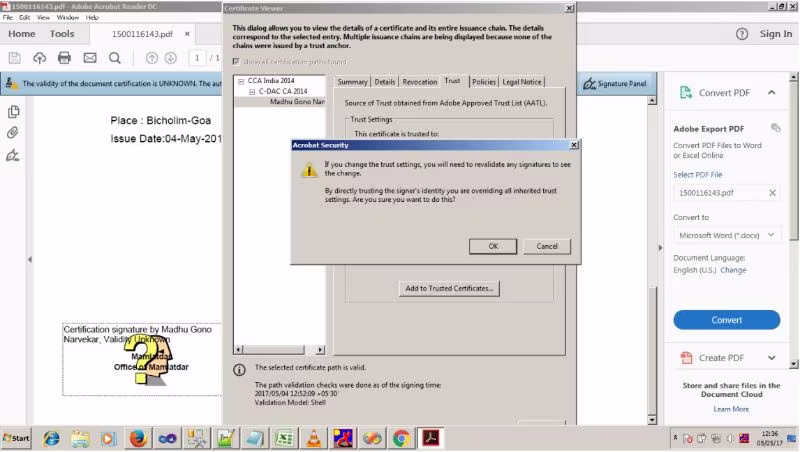Select CCA India 2014 certificate entry
The width and height of the screenshot is (800, 452).
coord(271,81)
